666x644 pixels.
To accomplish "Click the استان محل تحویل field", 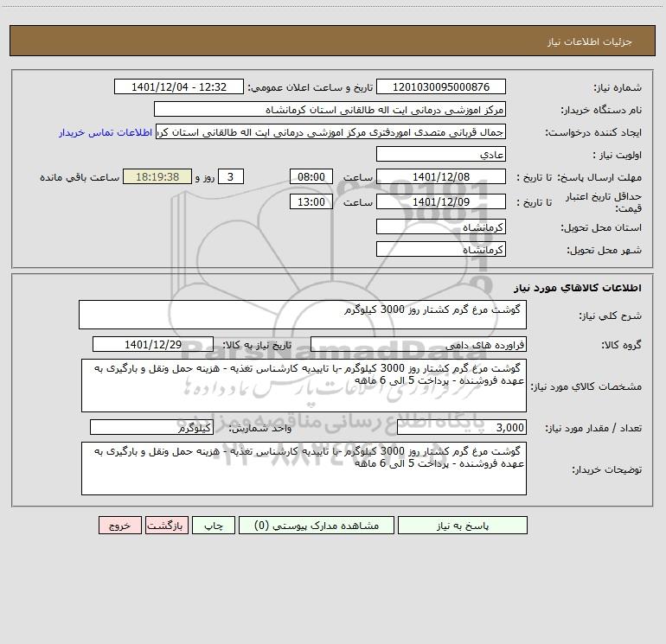I will 441,226.
